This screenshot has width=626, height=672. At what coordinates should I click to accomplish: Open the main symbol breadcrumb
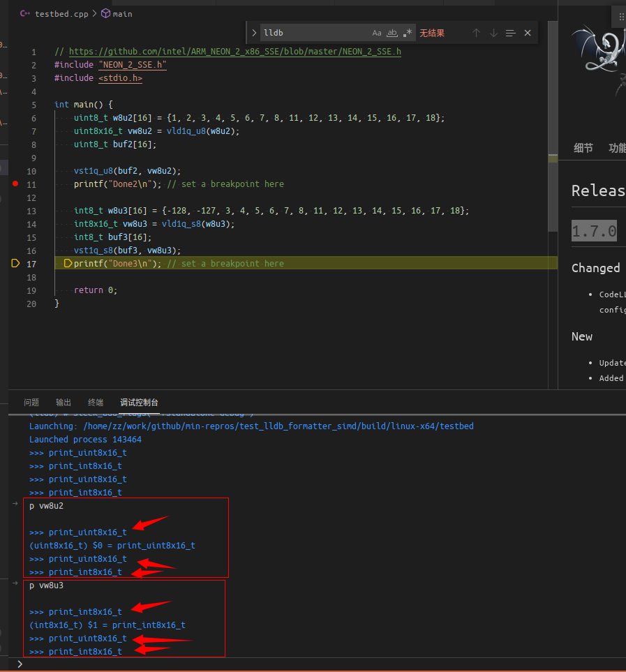[117, 14]
